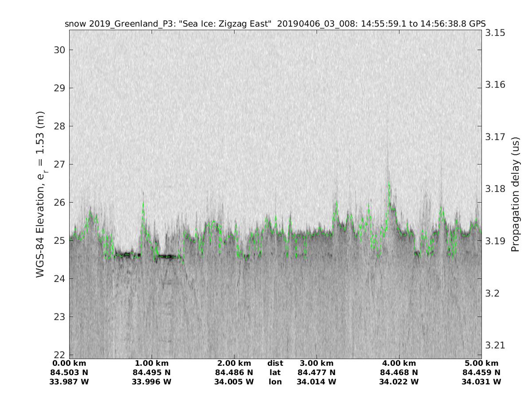The height and width of the screenshot is (399, 532).
Task: Click the Propagation delay axis label
Action: tap(515, 194)
